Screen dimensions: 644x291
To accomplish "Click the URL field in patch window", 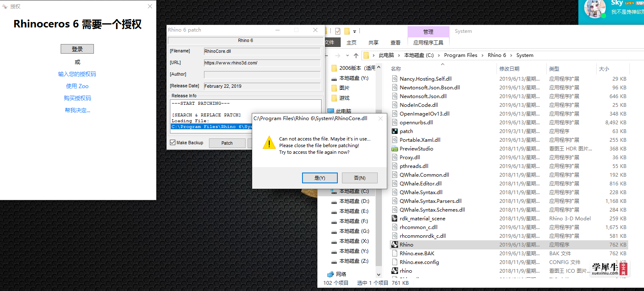I will 262,63.
